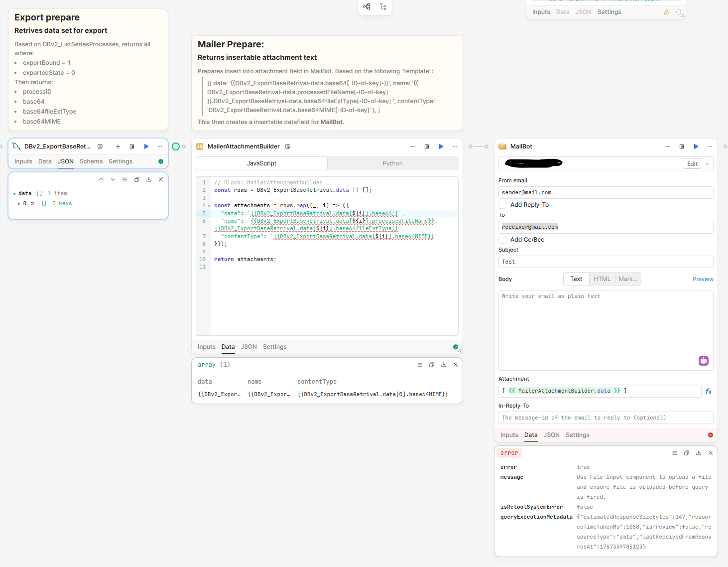Close the array results panel

click(456, 365)
